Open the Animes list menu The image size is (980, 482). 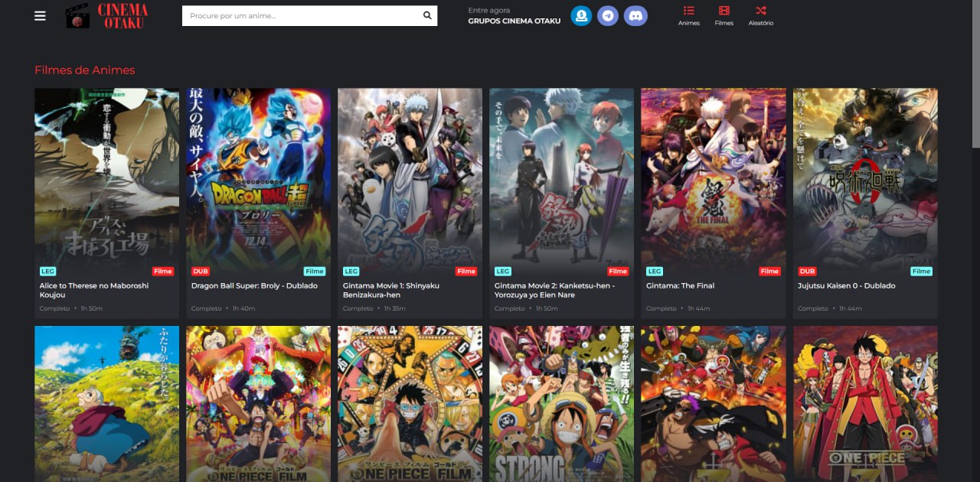click(689, 16)
